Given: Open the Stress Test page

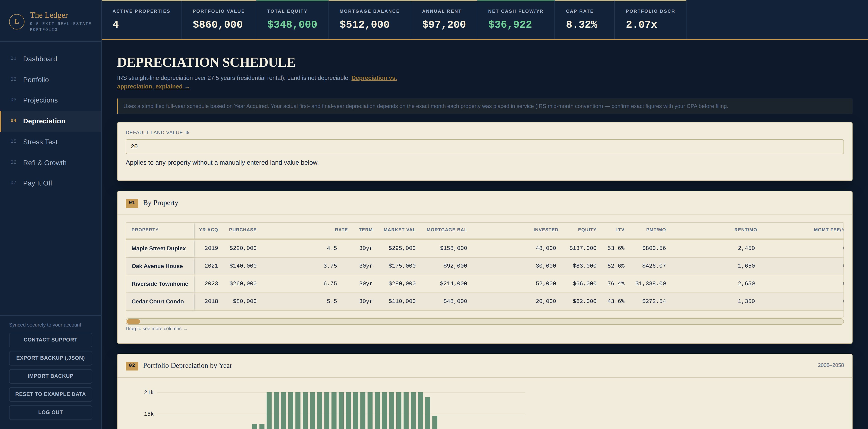Looking at the screenshot, I should (51, 142).
